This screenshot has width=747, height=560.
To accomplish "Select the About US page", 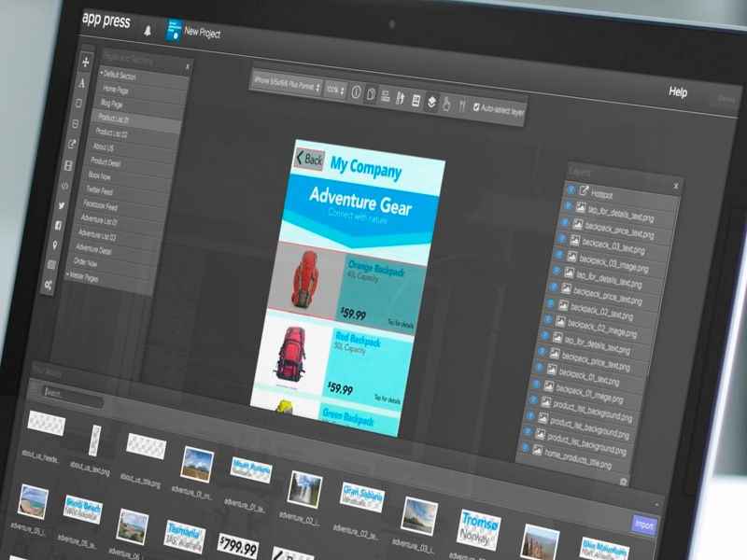I will (103, 147).
